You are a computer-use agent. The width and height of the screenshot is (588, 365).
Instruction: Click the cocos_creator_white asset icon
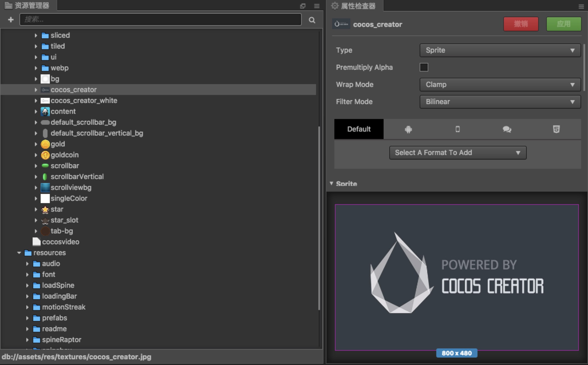click(45, 101)
